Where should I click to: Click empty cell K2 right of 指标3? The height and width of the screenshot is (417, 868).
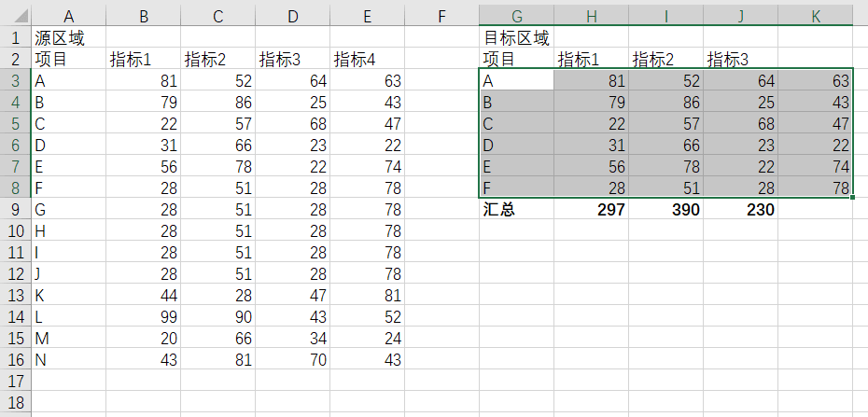click(816, 59)
